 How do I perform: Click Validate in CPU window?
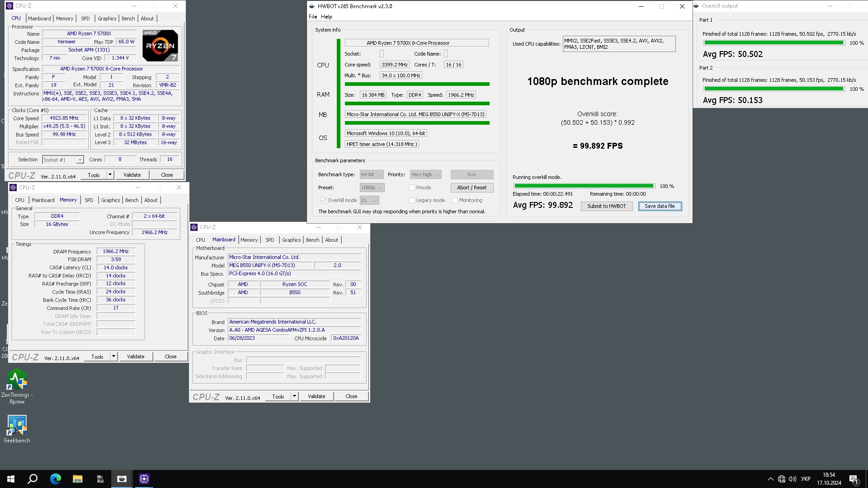point(132,175)
